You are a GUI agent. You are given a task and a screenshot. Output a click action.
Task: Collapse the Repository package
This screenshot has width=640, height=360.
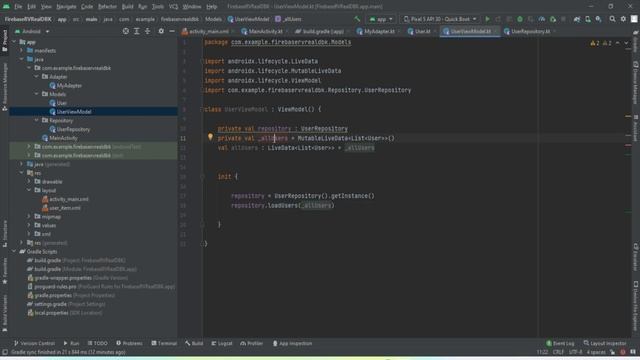[x=36, y=120]
